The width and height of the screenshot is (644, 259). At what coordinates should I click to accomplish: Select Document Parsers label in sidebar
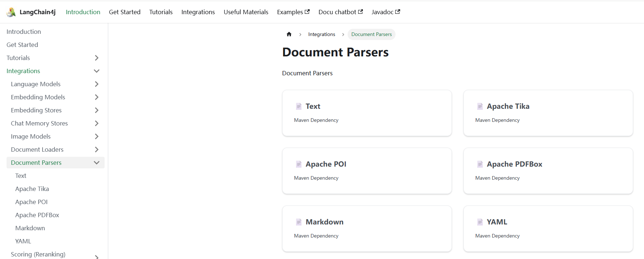click(36, 163)
